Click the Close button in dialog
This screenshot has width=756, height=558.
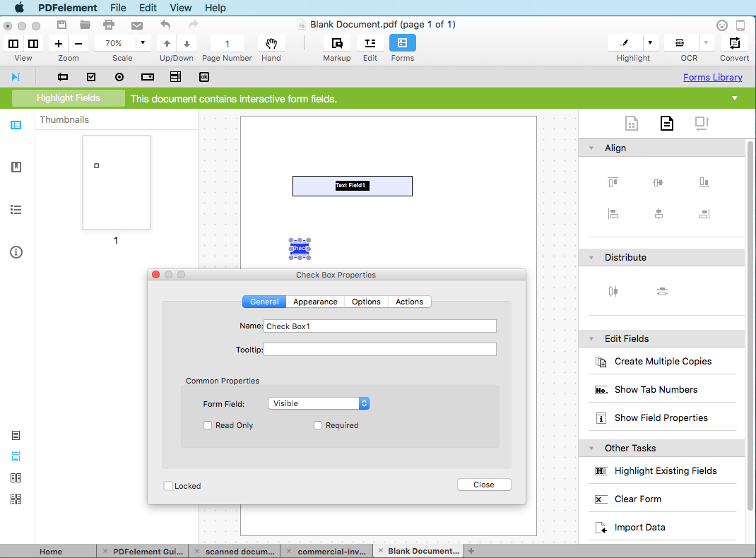(x=484, y=485)
